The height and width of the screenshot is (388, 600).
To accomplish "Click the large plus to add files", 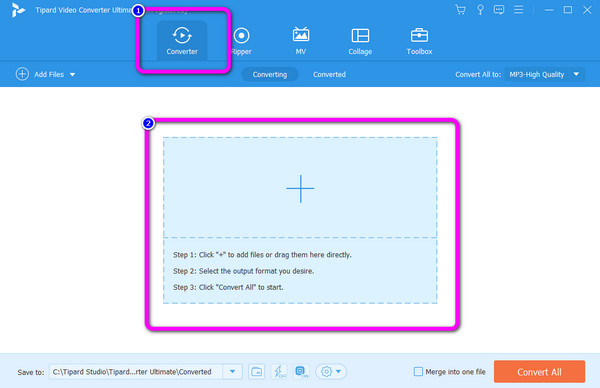I will tap(300, 188).
